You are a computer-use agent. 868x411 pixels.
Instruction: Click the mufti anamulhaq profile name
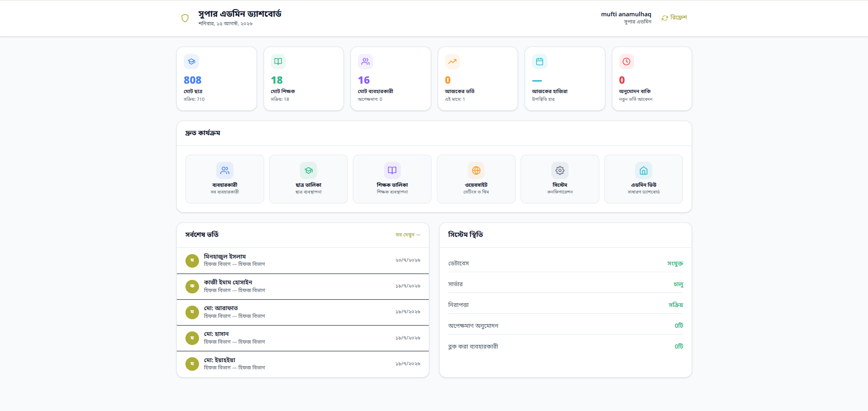point(626,14)
